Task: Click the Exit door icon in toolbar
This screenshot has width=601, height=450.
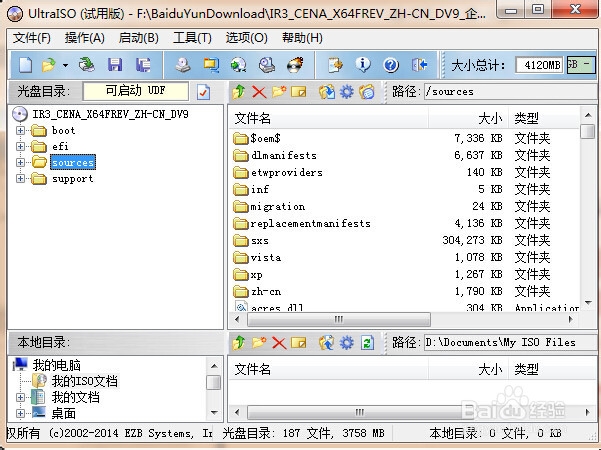Action: click(x=419, y=65)
